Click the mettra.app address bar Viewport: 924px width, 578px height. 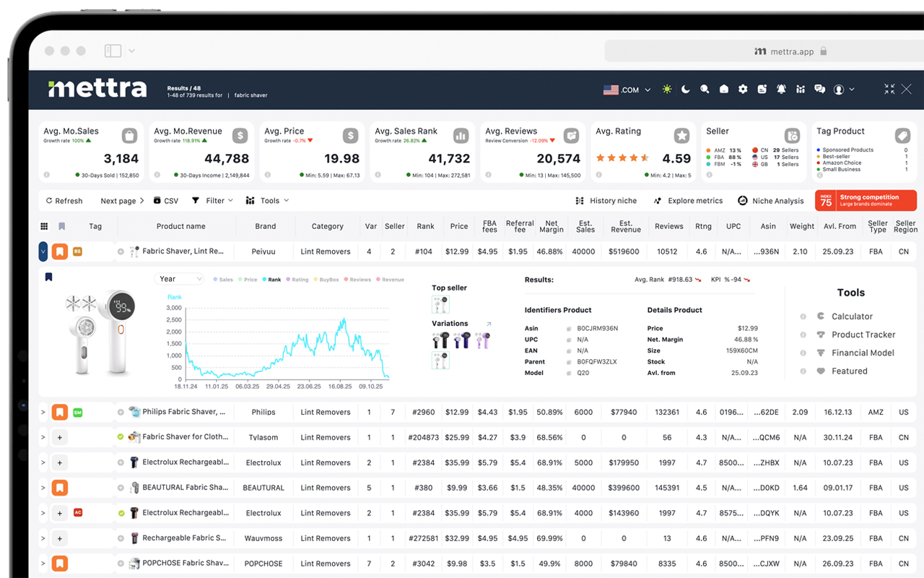pyautogui.click(x=764, y=51)
